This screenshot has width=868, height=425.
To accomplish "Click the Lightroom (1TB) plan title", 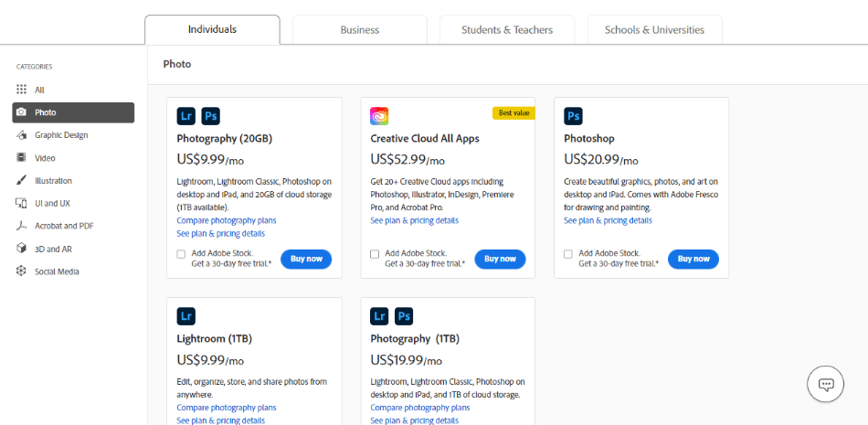I will 214,338.
